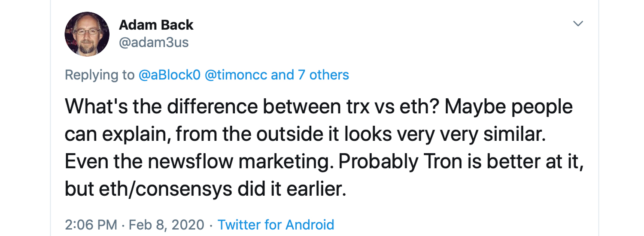644x236 pixels.
Task: Click Adam Back's profile avatar photo
Action: click(87, 34)
